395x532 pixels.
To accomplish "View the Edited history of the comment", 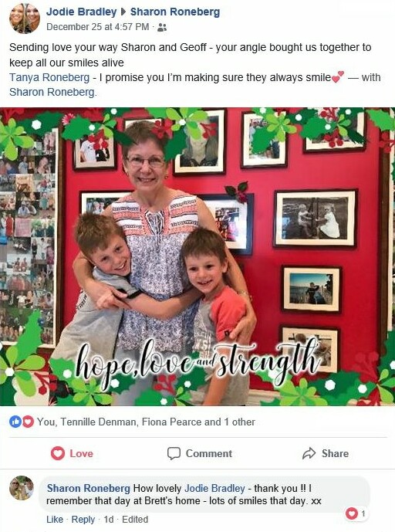I will pyautogui.click(x=135, y=520).
